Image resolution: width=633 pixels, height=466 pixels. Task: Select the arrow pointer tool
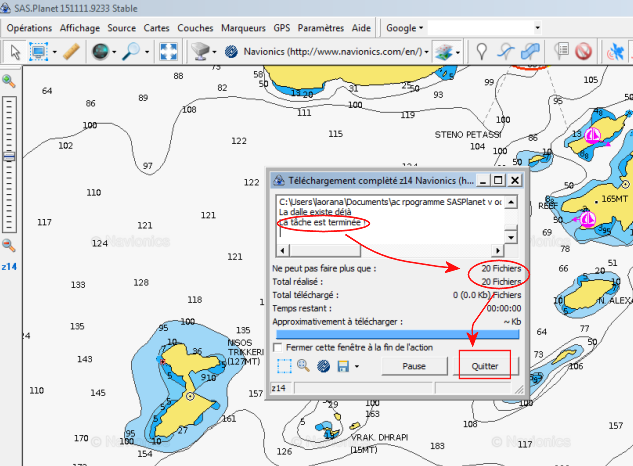[15, 52]
